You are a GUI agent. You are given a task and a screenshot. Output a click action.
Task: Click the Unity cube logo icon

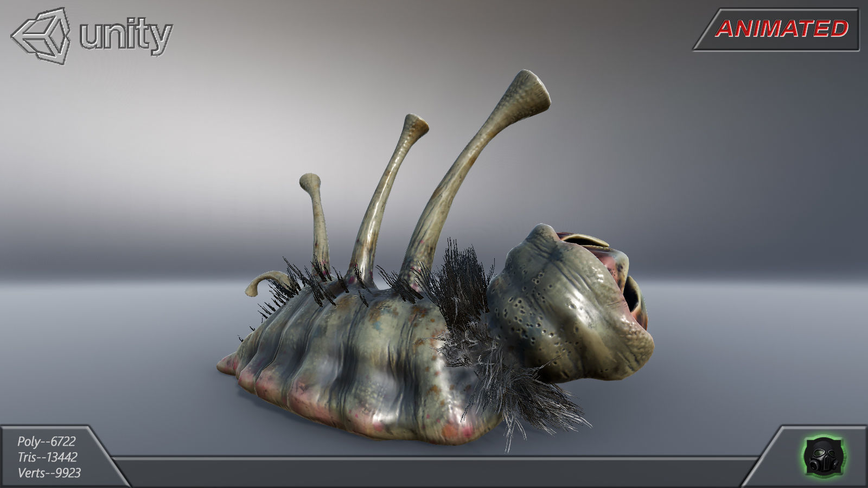coord(42,36)
